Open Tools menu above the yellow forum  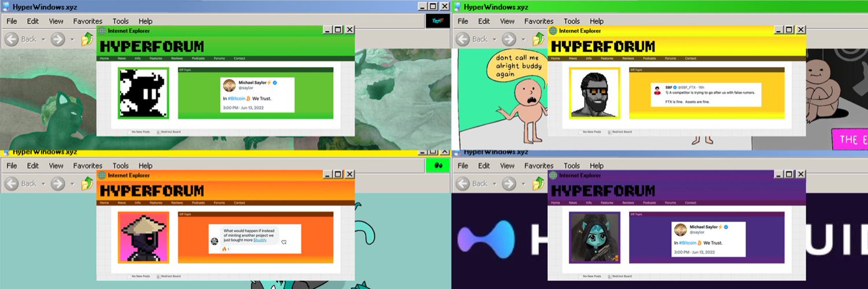click(572, 21)
